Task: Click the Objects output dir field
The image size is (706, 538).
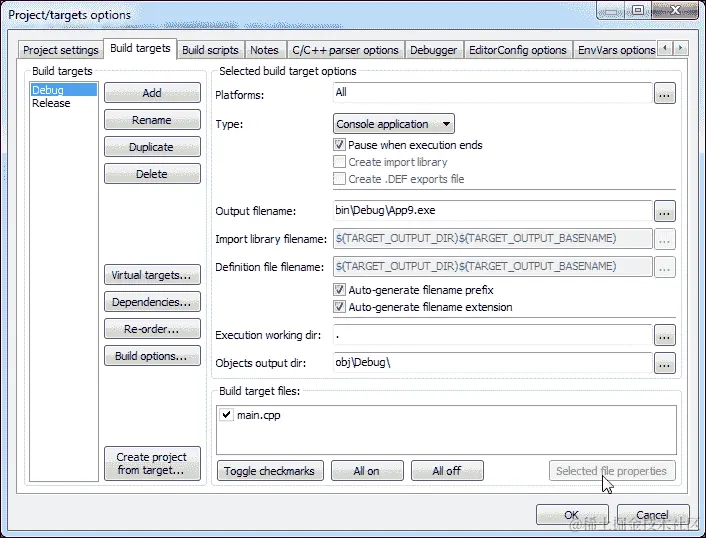Action: 493,363
